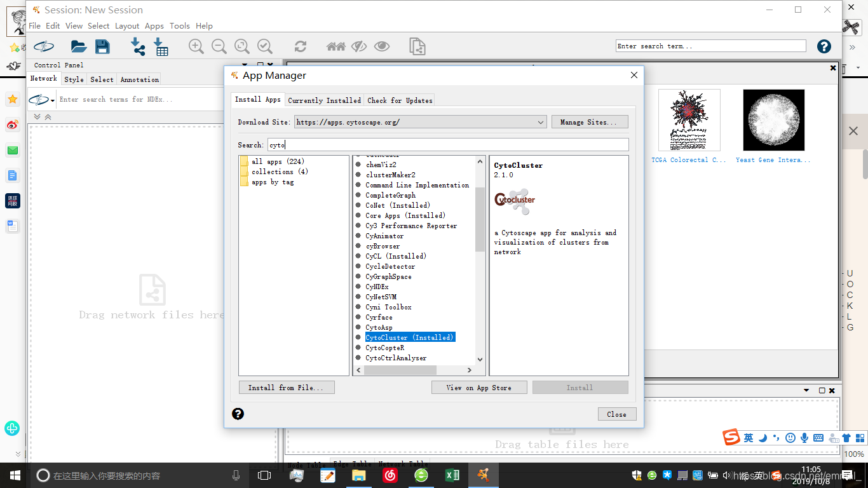Open the Tools menu

click(180, 26)
